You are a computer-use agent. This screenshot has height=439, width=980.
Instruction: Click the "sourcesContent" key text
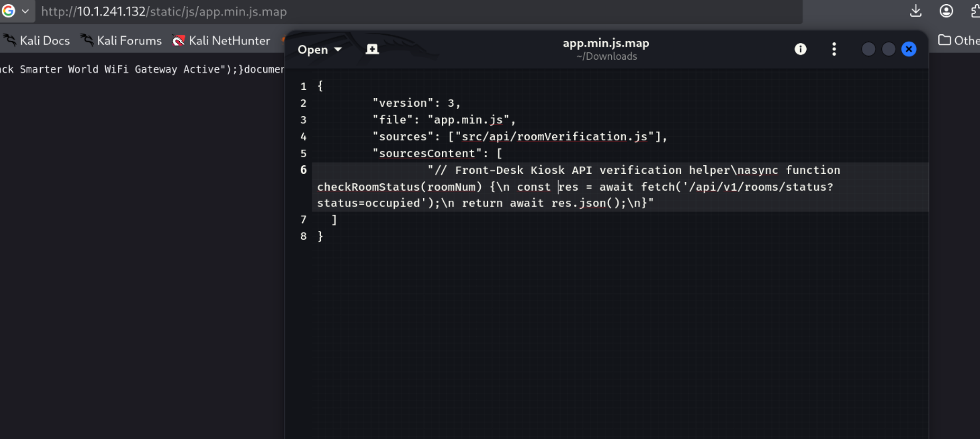click(427, 154)
